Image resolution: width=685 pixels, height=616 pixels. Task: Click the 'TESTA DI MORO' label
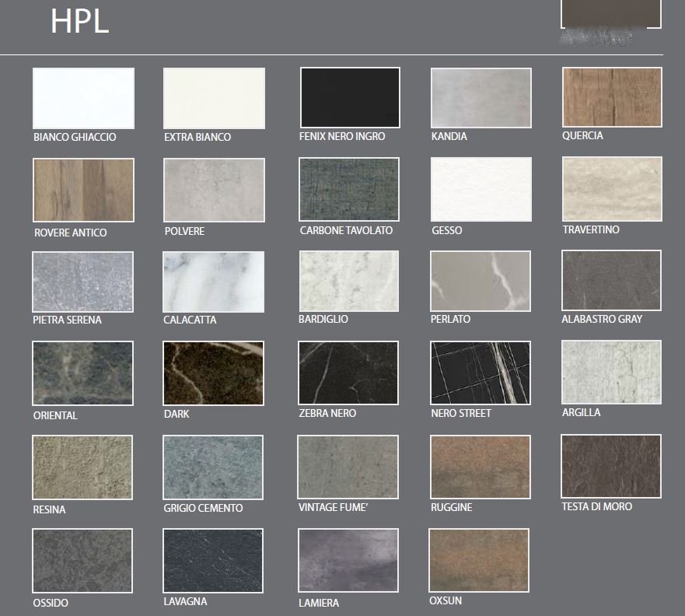pyautogui.click(x=597, y=506)
